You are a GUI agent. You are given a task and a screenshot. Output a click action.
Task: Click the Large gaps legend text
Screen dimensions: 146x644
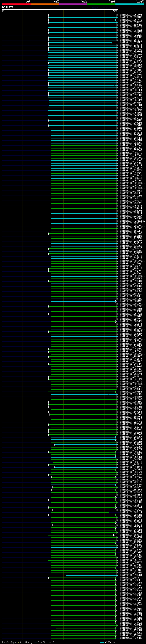pos(28,642)
